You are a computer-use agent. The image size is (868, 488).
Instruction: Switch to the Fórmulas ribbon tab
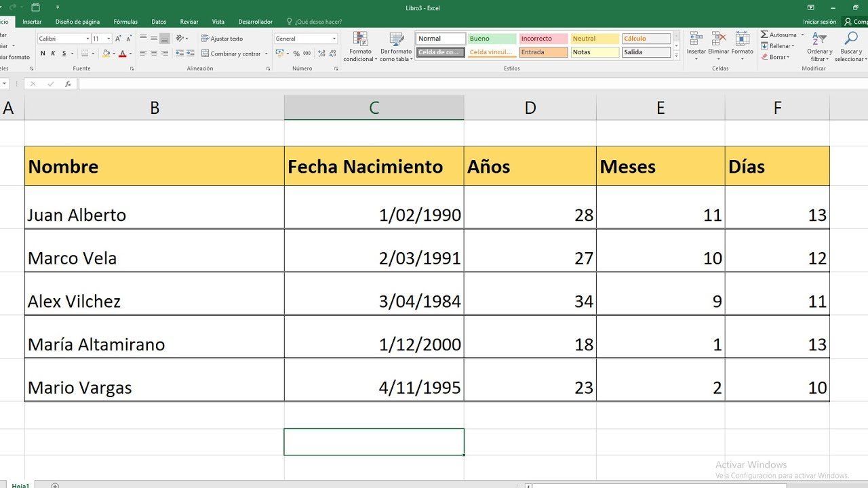(x=125, y=21)
